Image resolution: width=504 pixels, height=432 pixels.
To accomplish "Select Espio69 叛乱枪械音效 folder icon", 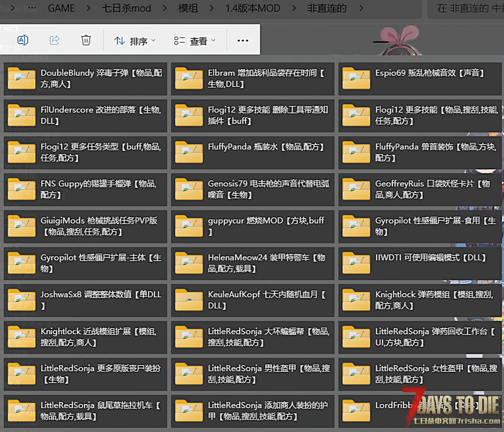I will 356,78.
